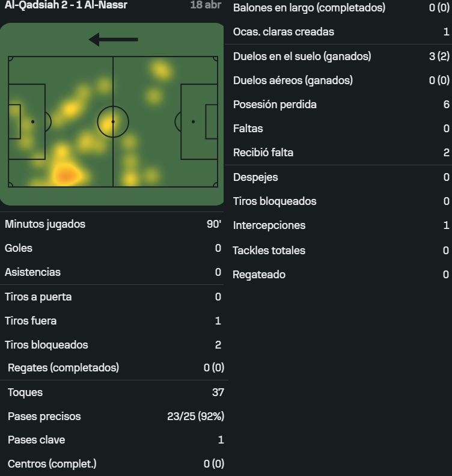Click the Tiros fuera stat row

pos(113,320)
